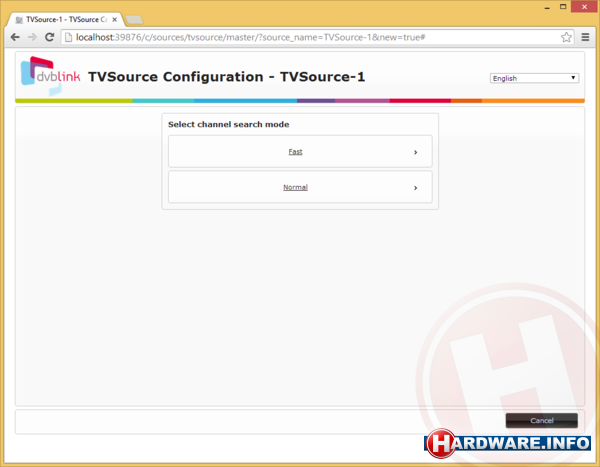Click the page icon in address bar
The image size is (600, 467).
[68, 37]
